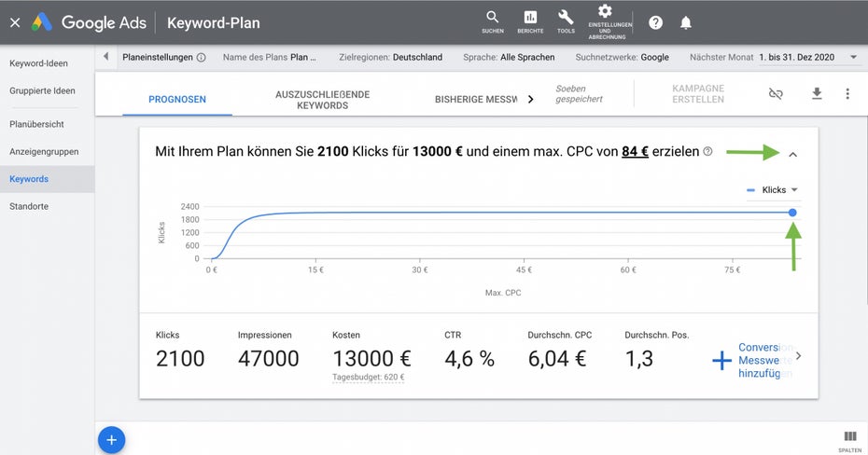
Task: Download the plan with download icon
Action: [817, 94]
